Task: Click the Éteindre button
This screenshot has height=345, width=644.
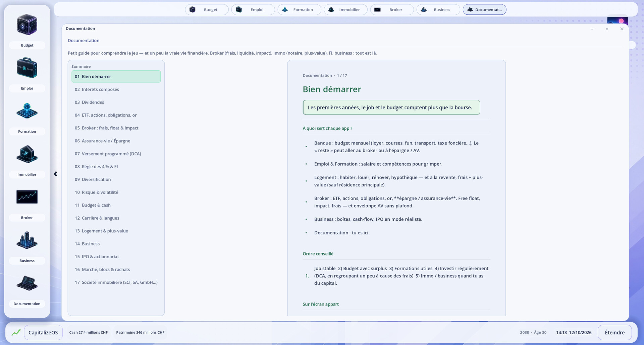Action: (x=614, y=333)
